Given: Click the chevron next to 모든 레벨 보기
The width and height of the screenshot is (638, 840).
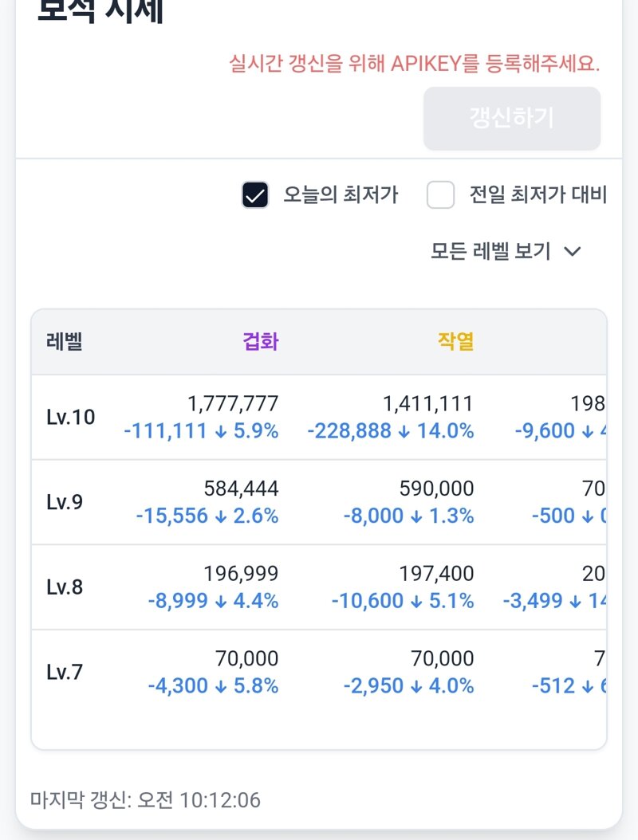Looking at the screenshot, I should tap(572, 251).
